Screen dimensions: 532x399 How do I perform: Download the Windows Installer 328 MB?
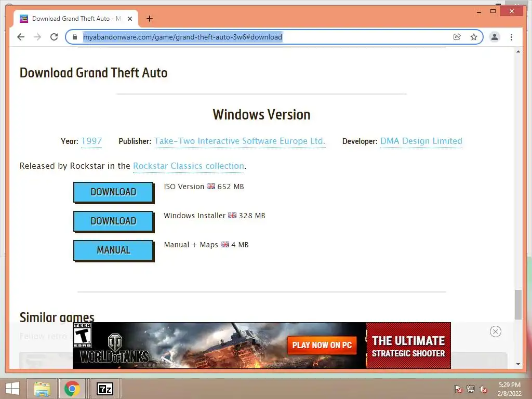114,221
